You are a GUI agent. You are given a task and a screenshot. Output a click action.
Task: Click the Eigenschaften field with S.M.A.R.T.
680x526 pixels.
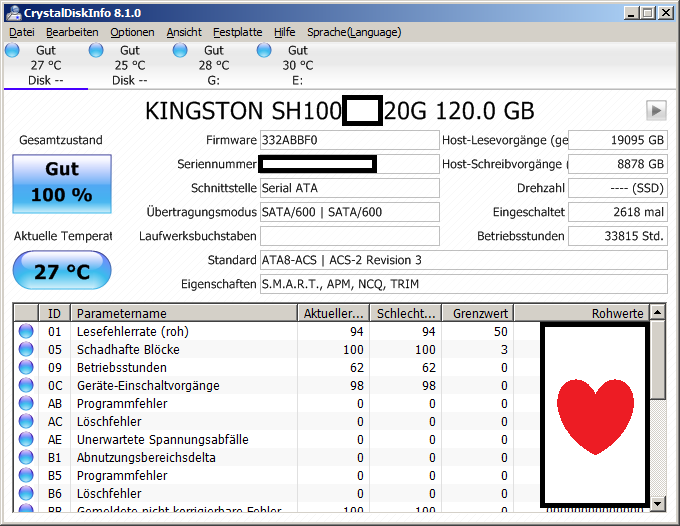click(x=464, y=284)
